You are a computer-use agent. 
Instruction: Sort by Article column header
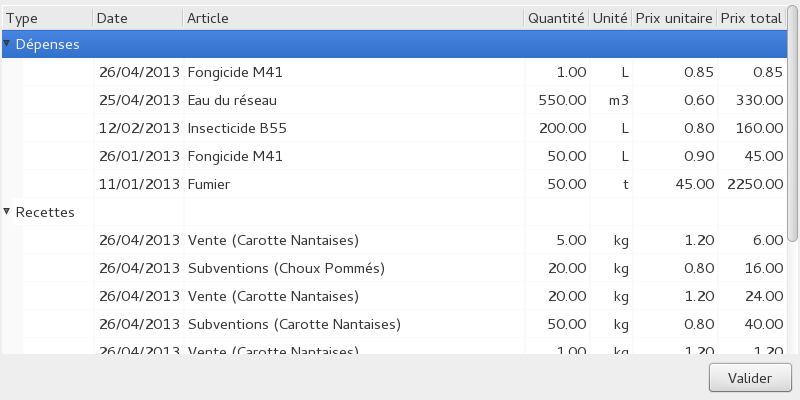(353, 18)
